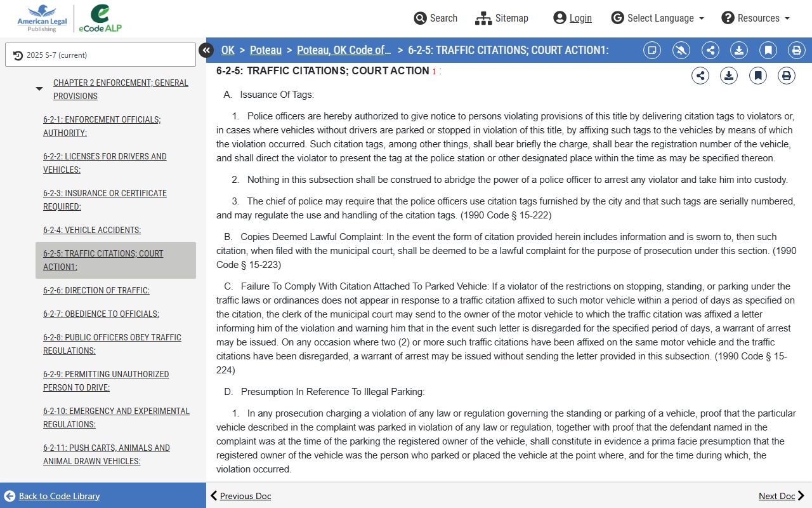Image resolution: width=812 pixels, height=508 pixels.
Task: Click the American Legal Publishing logo
Action: tap(41, 19)
